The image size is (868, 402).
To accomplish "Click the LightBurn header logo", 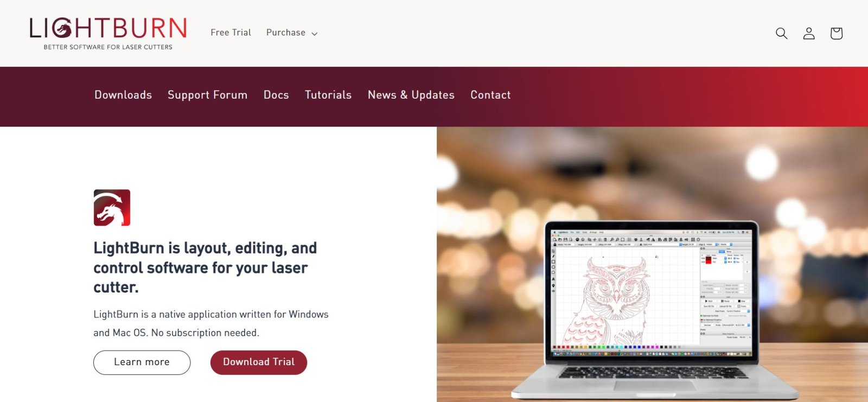I will pos(108,33).
